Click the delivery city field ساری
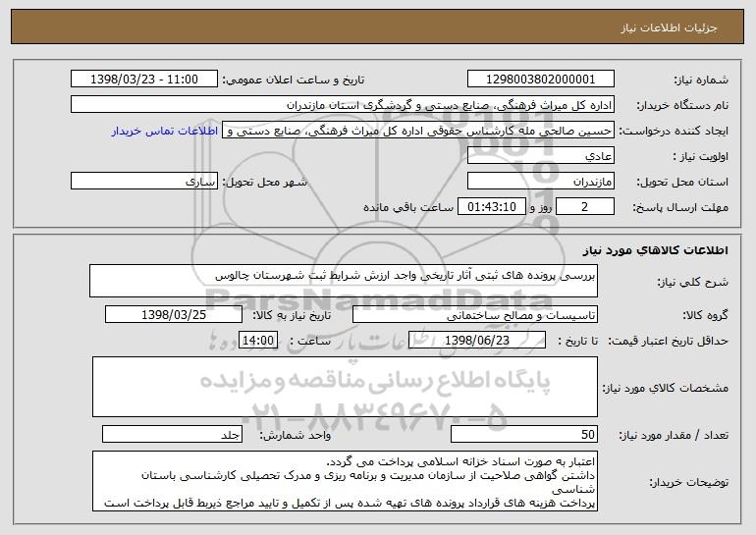The width and height of the screenshot is (756, 535). (144, 182)
